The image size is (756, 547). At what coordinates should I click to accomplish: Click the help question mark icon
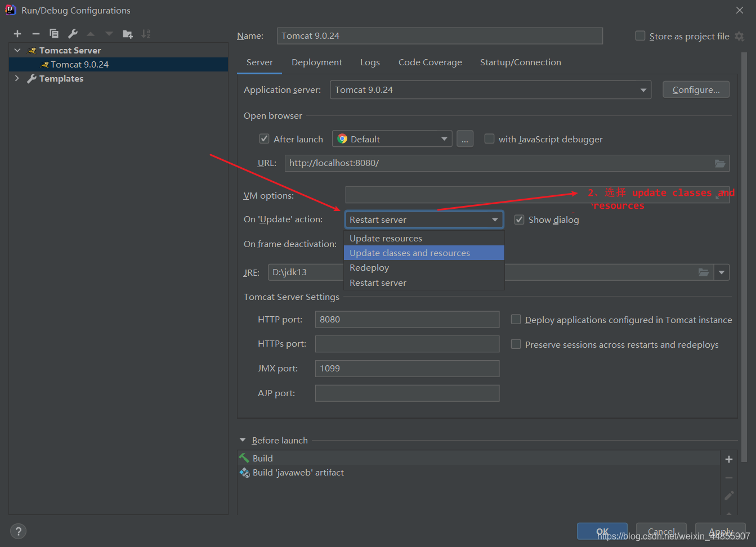(x=18, y=531)
